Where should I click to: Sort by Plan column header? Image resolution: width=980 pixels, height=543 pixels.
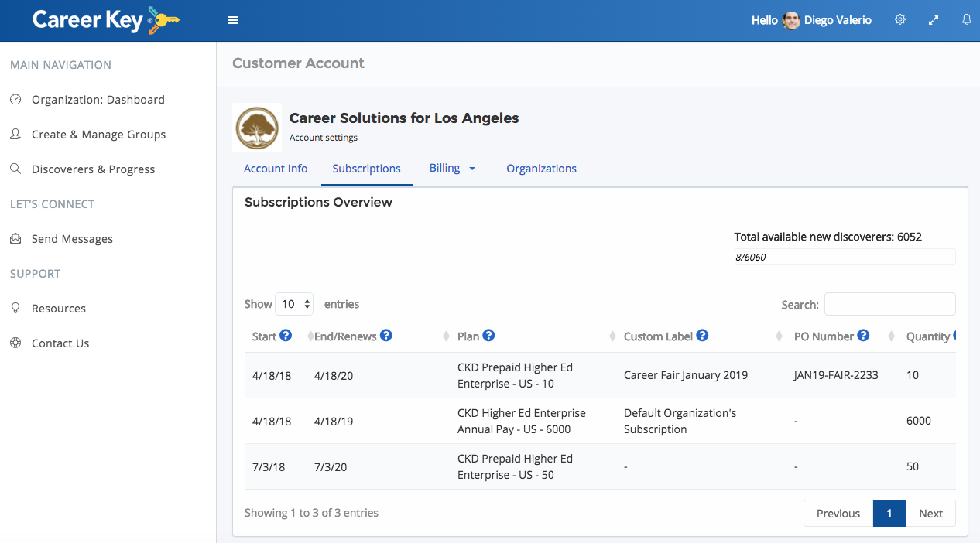pyautogui.click(x=468, y=336)
